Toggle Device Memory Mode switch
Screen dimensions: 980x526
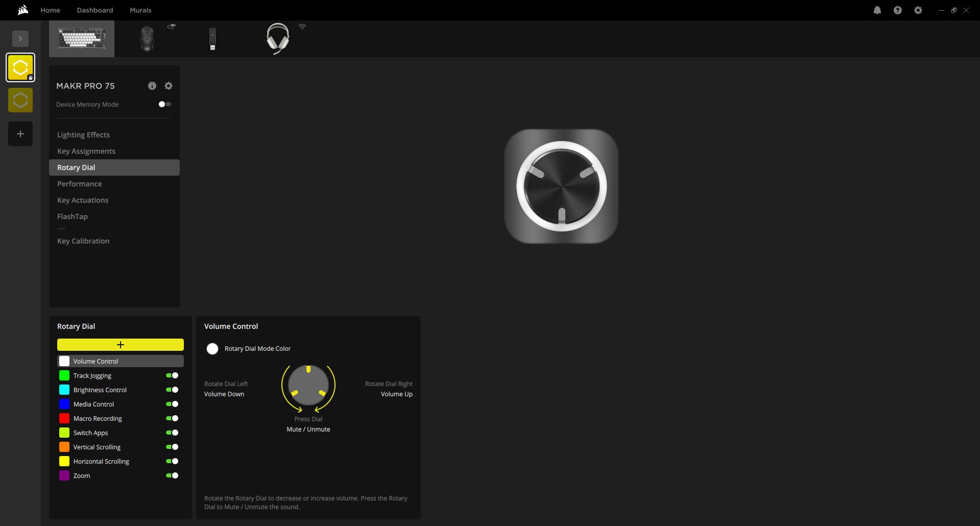(164, 104)
